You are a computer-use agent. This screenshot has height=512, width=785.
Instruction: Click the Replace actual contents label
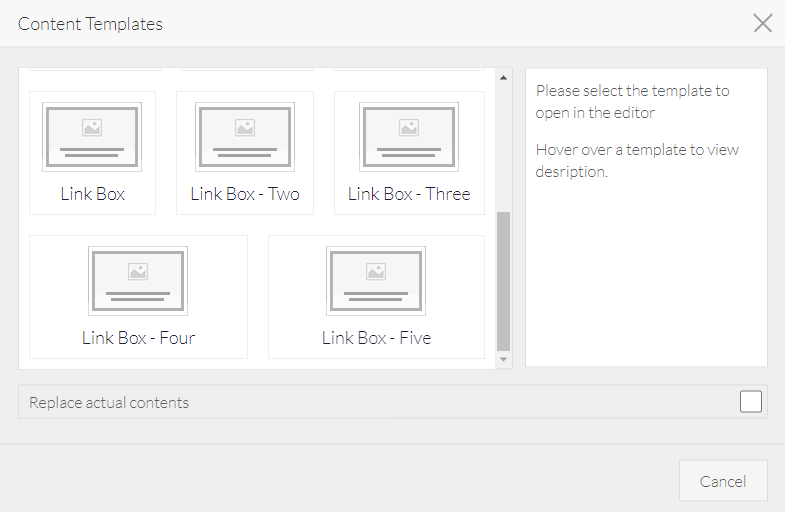pyautogui.click(x=109, y=402)
